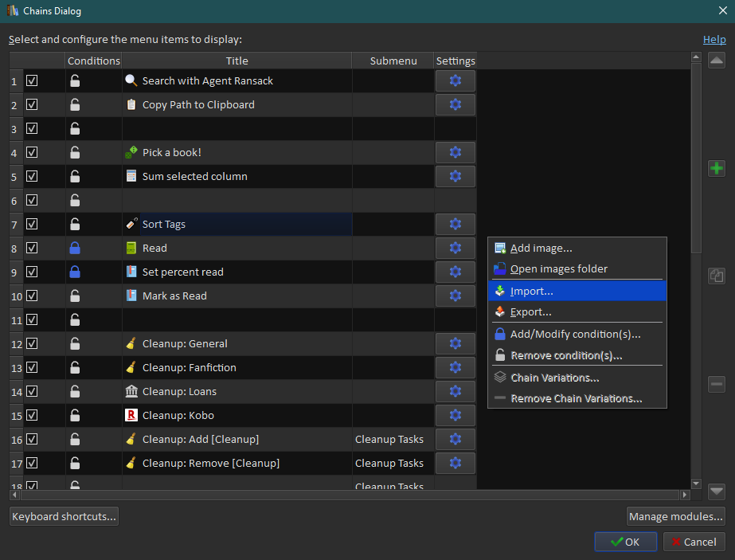Click the move-down arrow button
The image size is (735, 560).
coord(716,491)
